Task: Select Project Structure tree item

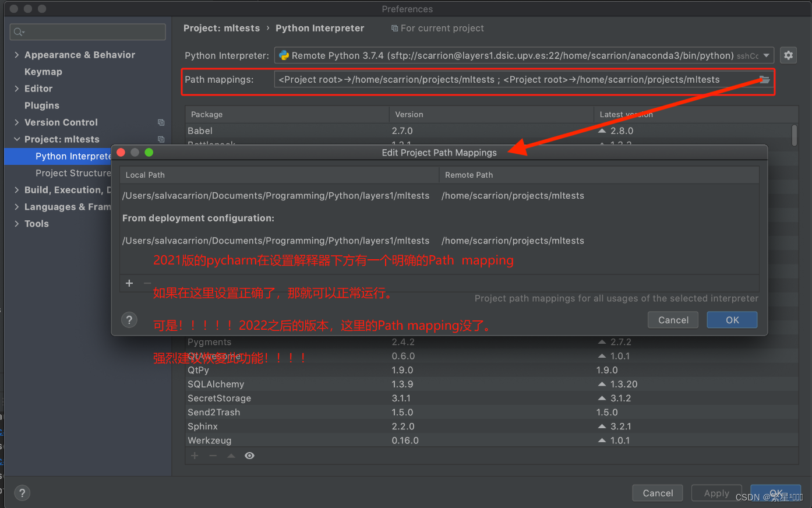Action: (73, 173)
